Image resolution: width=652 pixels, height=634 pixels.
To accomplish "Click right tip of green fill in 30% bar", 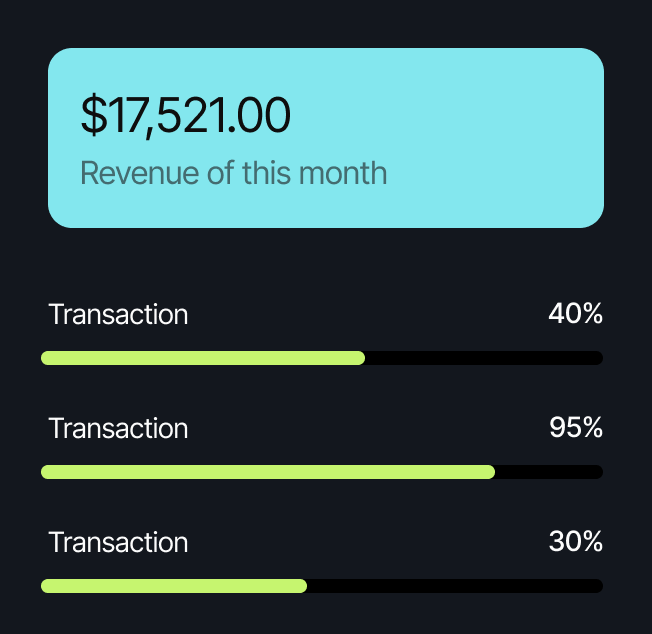I will [x=302, y=586].
